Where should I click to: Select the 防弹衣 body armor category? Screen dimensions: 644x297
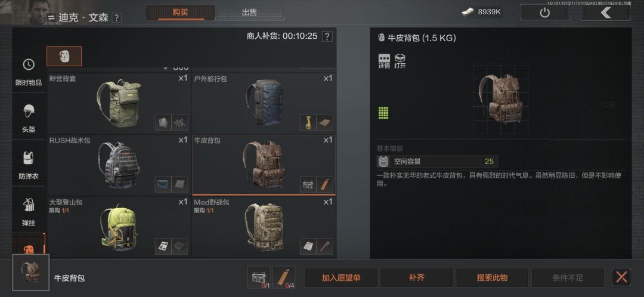pyautogui.click(x=29, y=165)
